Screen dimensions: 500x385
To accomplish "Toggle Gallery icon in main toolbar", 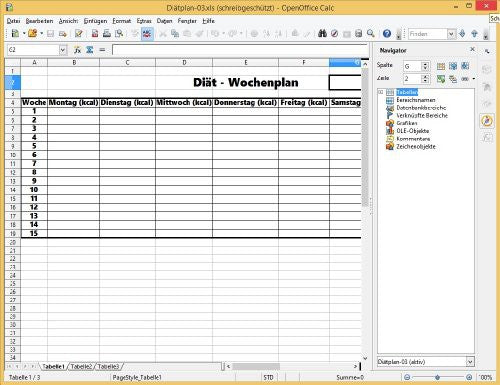I will [x=347, y=34].
